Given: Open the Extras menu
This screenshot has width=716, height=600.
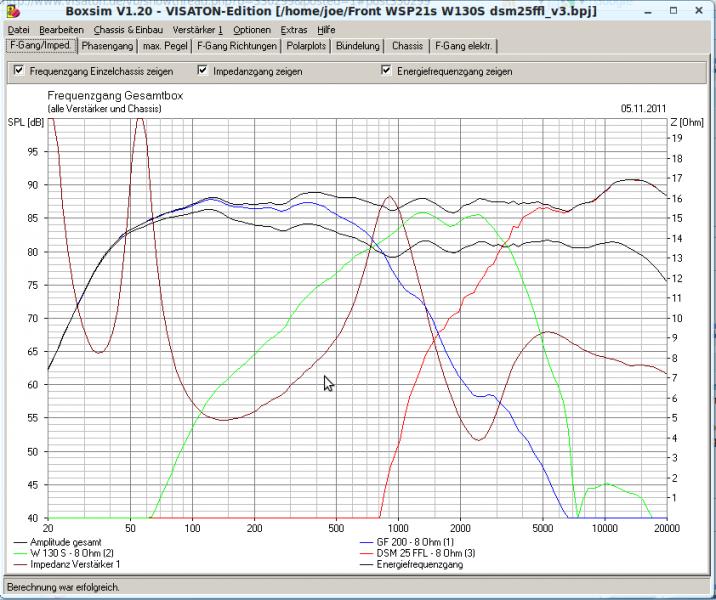Looking at the screenshot, I should tap(294, 30).
